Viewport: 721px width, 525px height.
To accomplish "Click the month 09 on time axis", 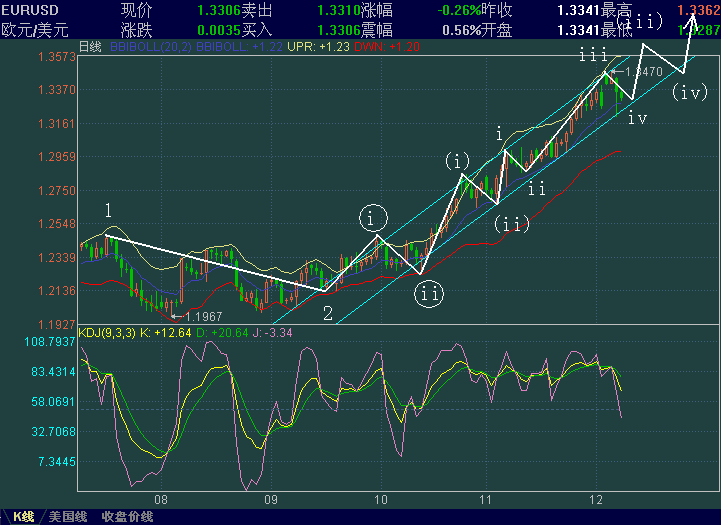I will [x=271, y=500].
